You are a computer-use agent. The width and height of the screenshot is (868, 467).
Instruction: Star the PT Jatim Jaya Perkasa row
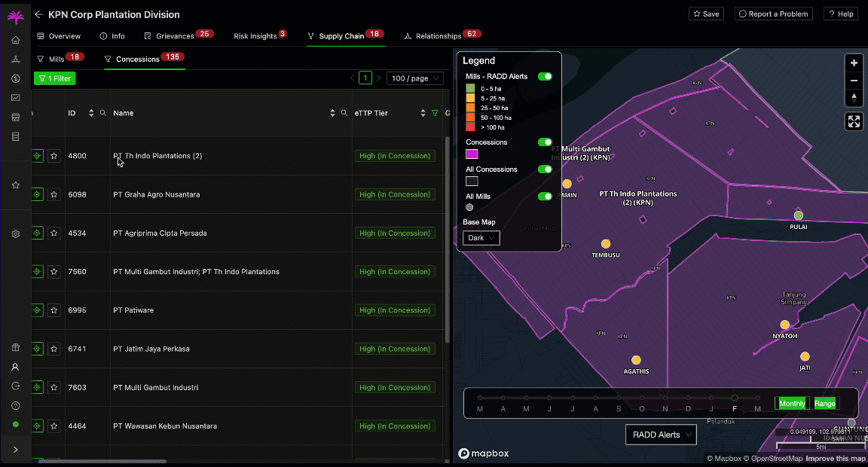(53, 349)
